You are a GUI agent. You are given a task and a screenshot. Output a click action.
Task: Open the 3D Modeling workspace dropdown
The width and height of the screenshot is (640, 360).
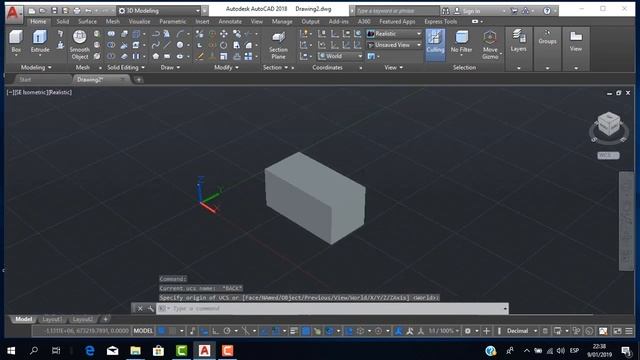pos(159,11)
